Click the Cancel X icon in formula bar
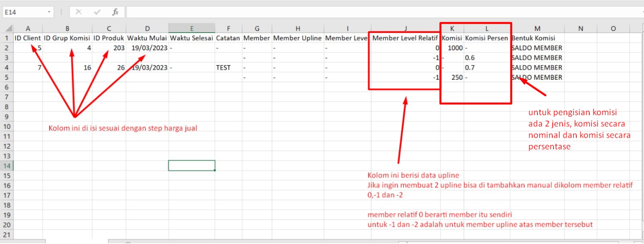Image resolution: width=644 pixels, height=244 pixels. [x=78, y=12]
